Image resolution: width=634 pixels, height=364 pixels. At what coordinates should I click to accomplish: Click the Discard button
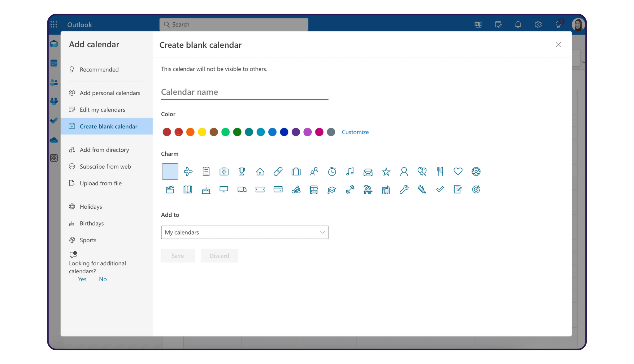[219, 256]
